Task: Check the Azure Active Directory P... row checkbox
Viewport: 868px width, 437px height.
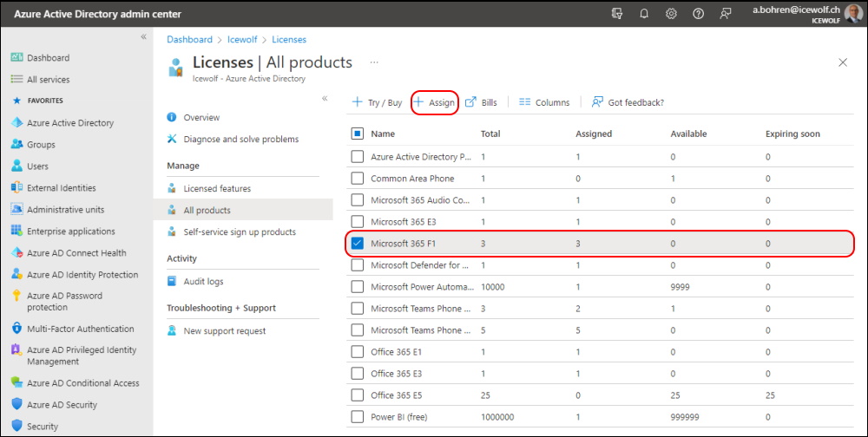Action: tap(357, 157)
